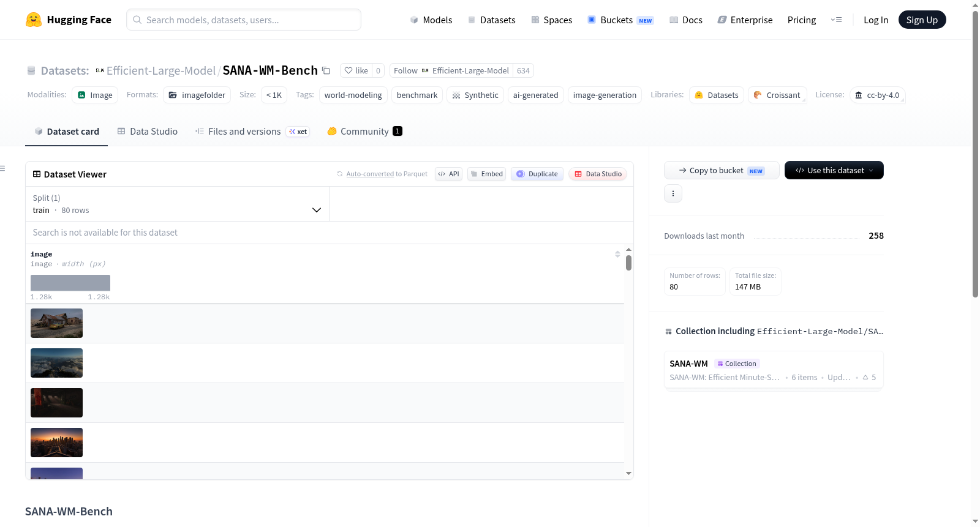Click the viewer scroll down arrow

coord(628,473)
